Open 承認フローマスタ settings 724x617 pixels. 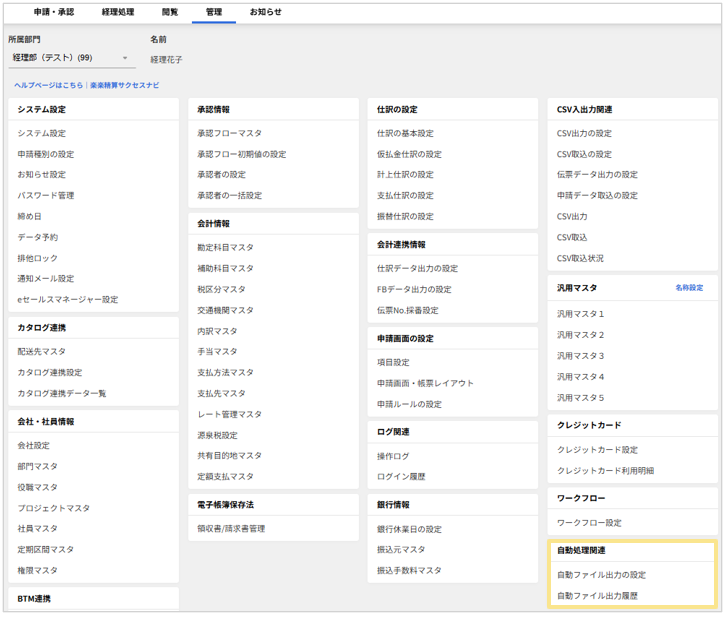coord(229,133)
